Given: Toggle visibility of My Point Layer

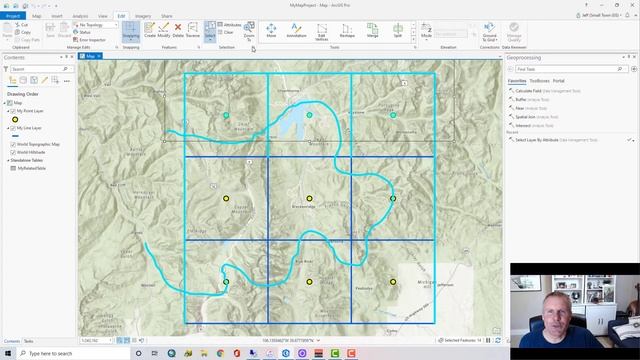Looking at the screenshot, I should click(13, 111).
